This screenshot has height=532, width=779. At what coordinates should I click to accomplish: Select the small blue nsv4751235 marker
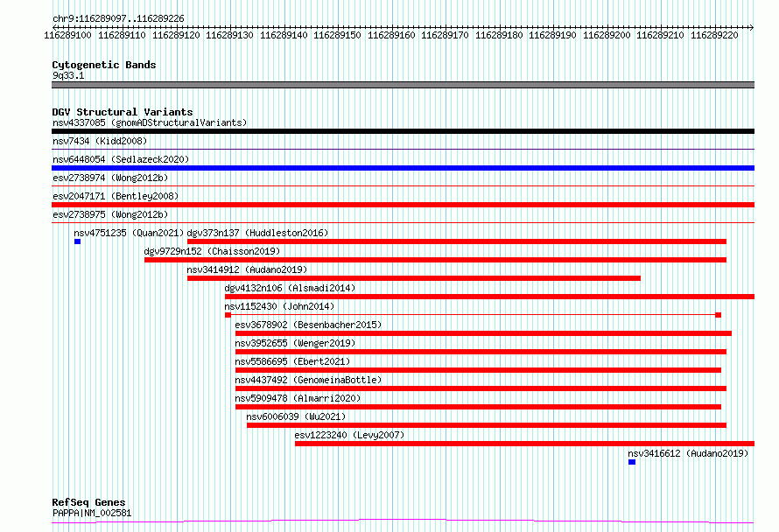pyautogui.click(x=78, y=241)
